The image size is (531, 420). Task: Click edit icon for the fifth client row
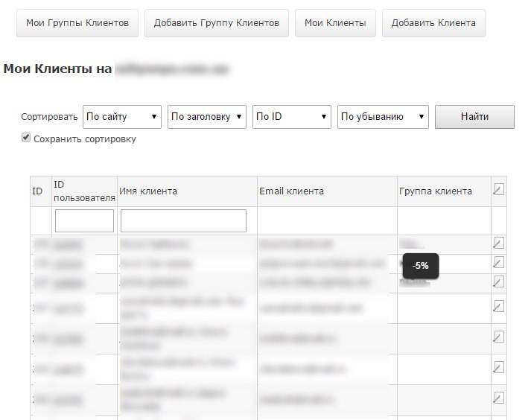(498, 337)
